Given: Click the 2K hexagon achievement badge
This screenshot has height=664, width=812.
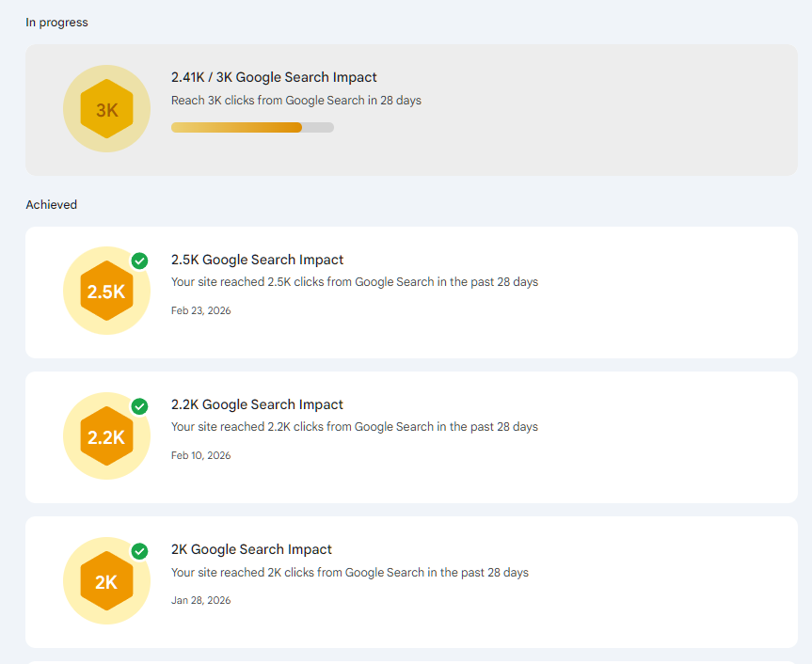Looking at the screenshot, I should [106, 581].
